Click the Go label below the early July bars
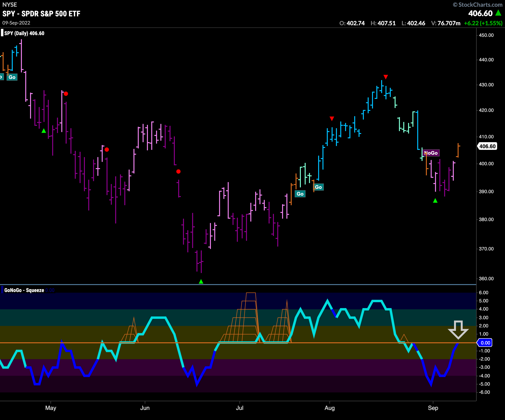This screenshot has height=420, width=505. [300, 194]
